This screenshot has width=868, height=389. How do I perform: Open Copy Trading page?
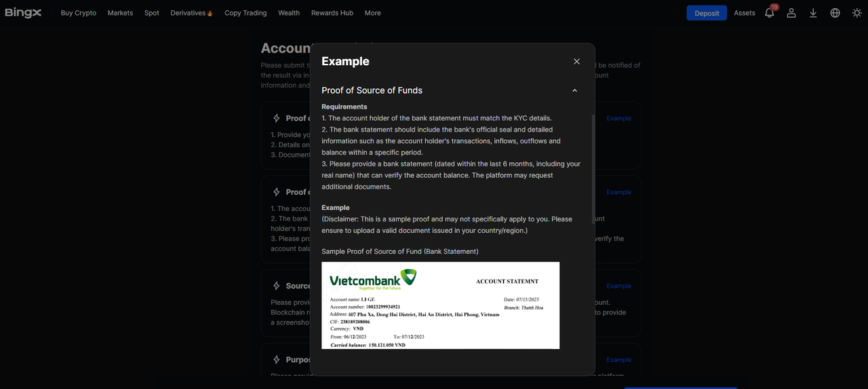point(245,13)
